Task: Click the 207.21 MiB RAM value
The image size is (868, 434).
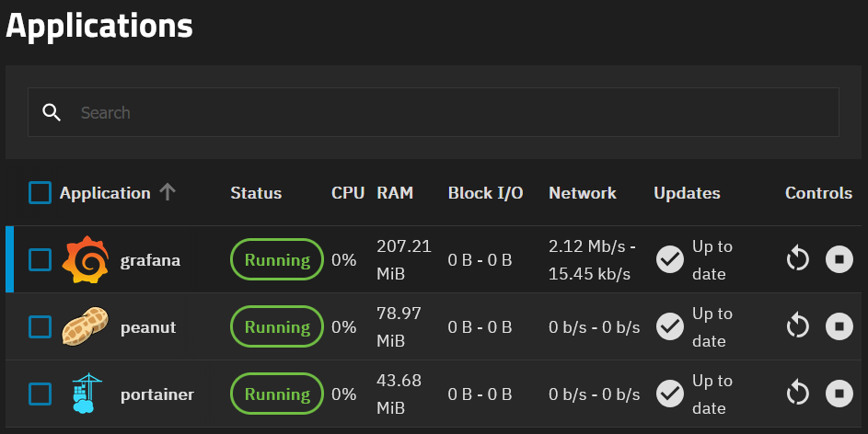Action: (x=403, y=259)
